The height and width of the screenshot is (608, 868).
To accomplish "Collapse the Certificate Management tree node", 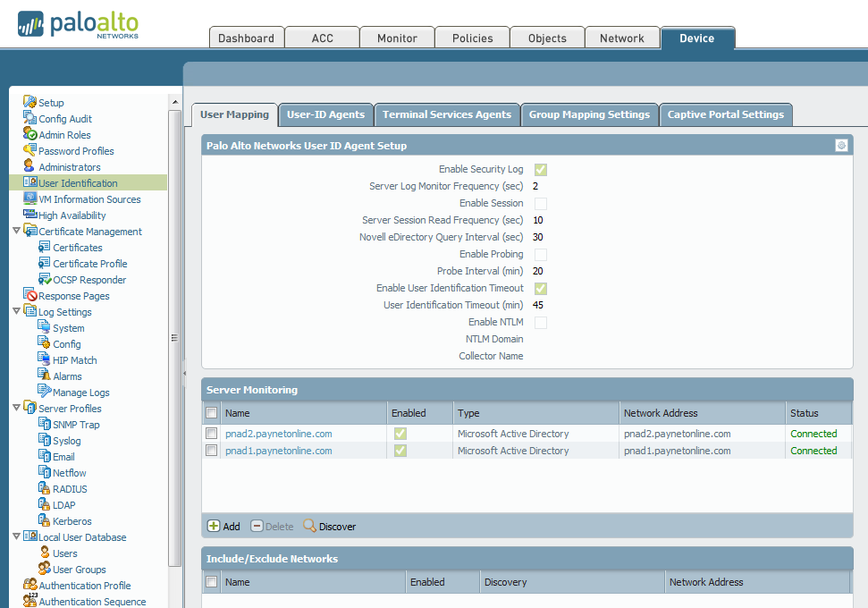I will click(16, 232).
